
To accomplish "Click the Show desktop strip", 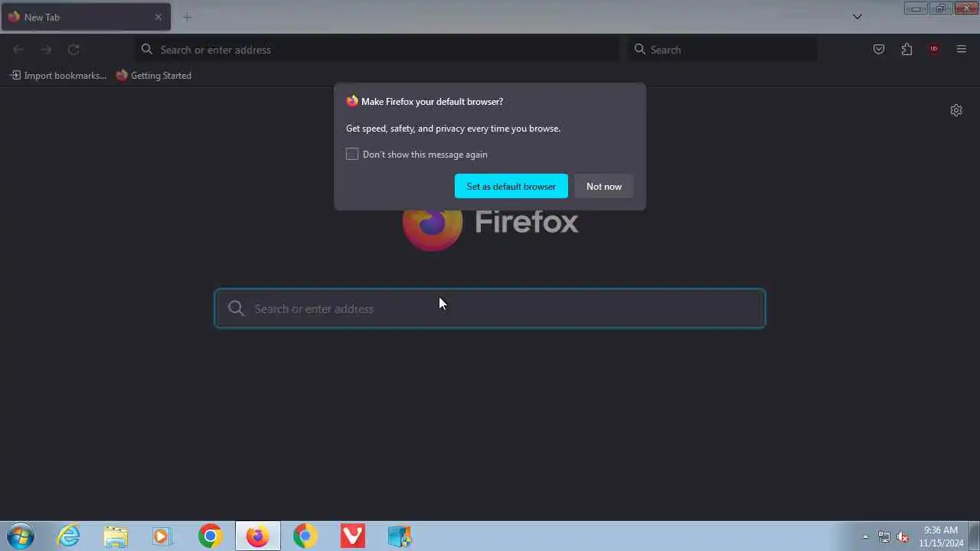I will [x=974, y=536].
